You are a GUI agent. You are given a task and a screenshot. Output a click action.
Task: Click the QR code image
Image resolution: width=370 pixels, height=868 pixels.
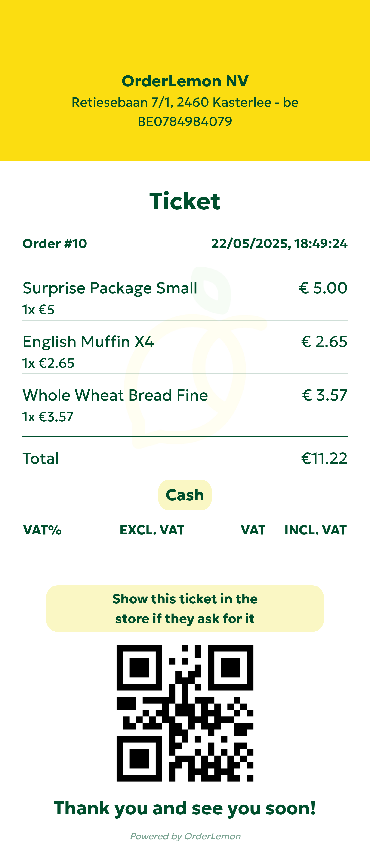[185, 713]
